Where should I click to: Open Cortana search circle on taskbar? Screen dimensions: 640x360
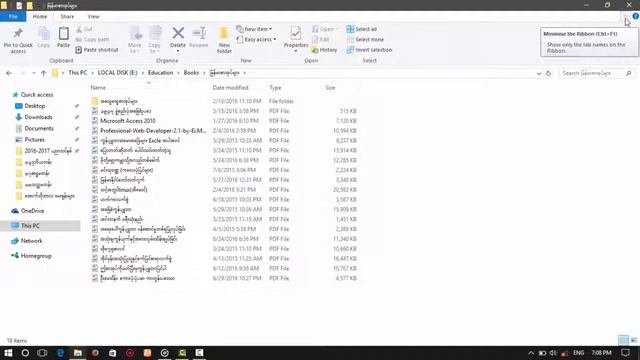tap(25, 353)
